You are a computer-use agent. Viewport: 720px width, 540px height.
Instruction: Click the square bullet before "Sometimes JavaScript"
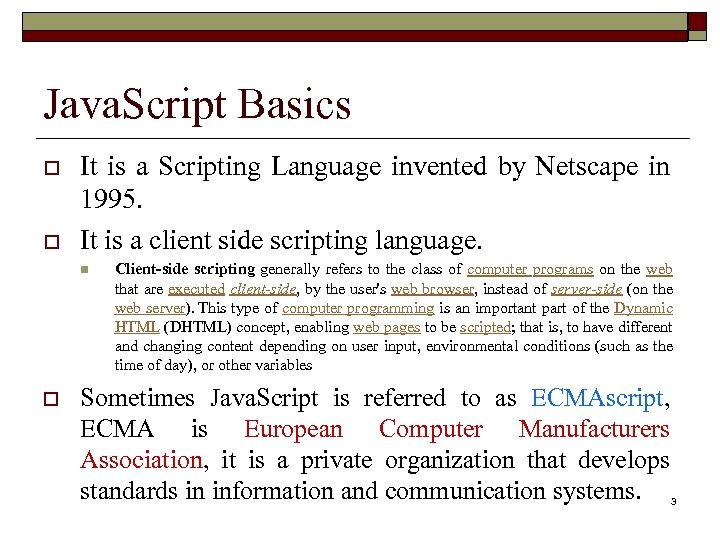pos(51,399)
